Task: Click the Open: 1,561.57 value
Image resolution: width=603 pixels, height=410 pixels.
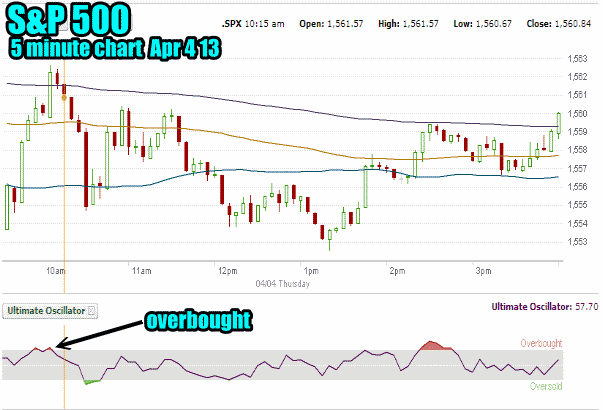Action: [x=331, y=24]
